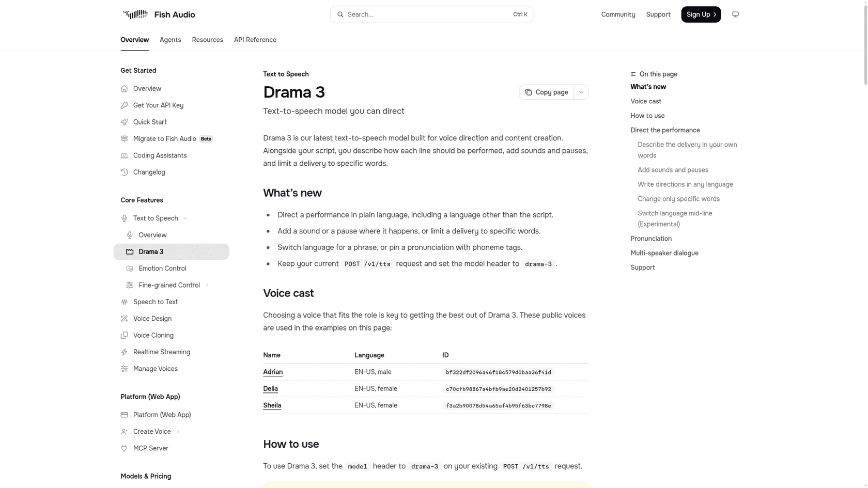Open the Resources tab
This screenshot has height=488, width=868.
point(207,40)
